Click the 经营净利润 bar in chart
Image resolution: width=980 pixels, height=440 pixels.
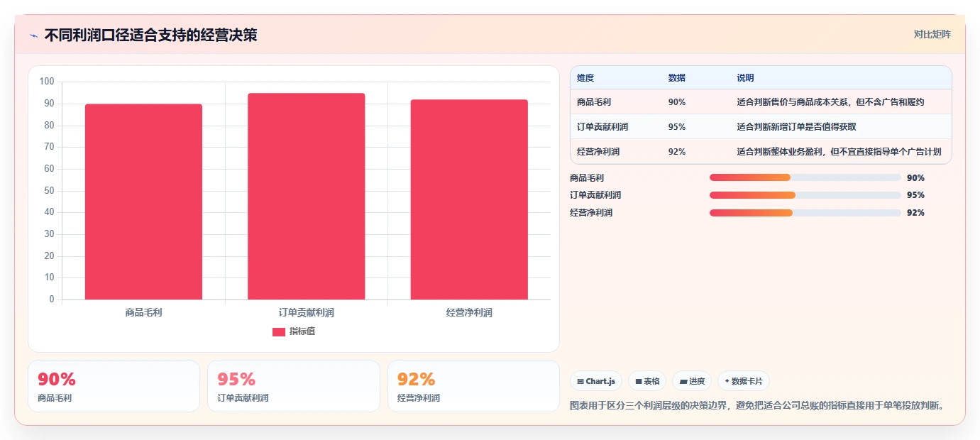(x=469, y=199)
